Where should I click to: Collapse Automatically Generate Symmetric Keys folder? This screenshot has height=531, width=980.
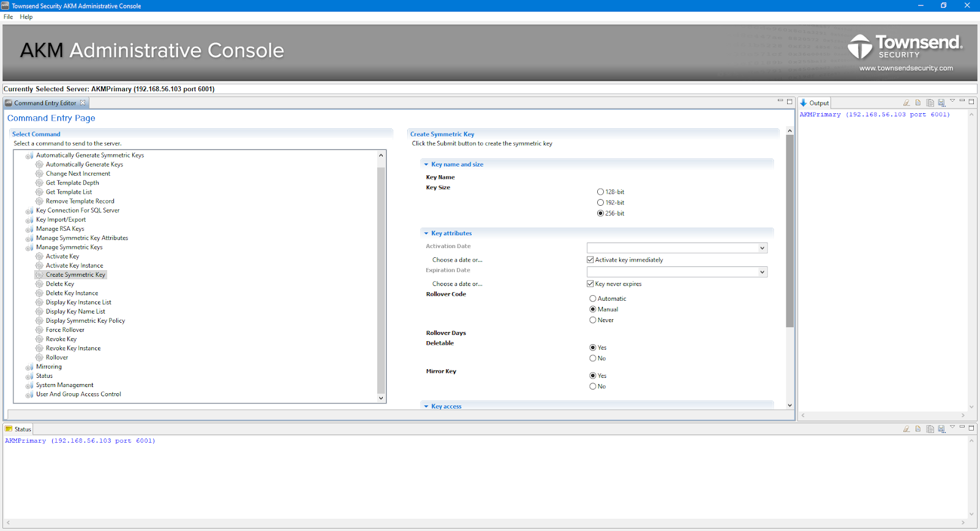29,156
